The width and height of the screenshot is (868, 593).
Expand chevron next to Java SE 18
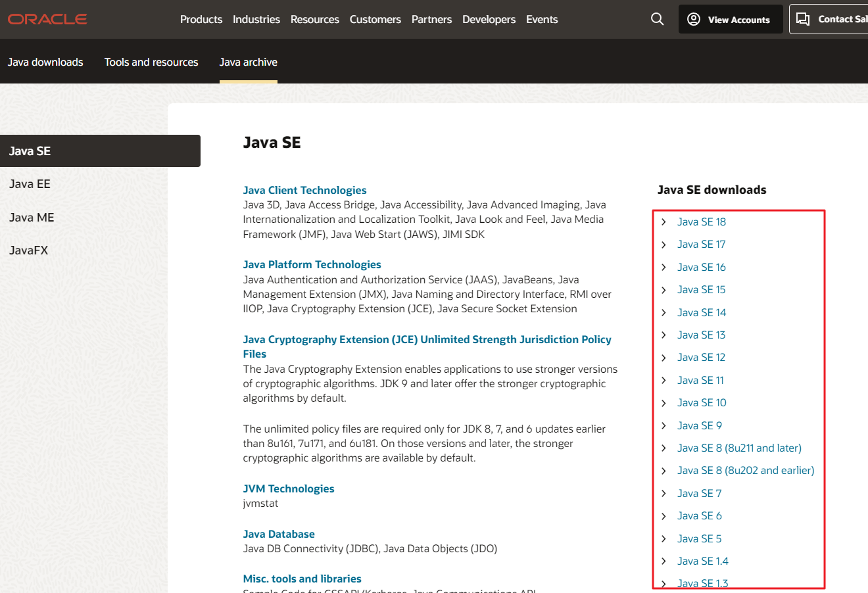pos(663,222)
